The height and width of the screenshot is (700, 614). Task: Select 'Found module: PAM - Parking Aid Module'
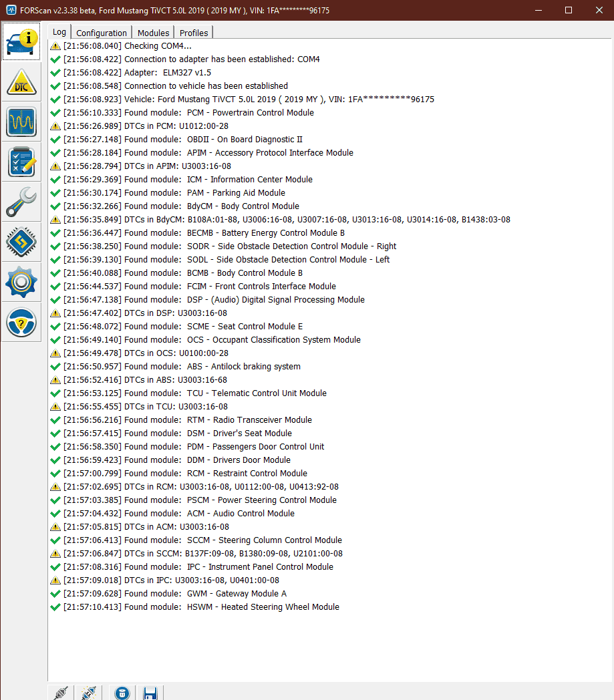pyautogui.click(x=168, y=193)
